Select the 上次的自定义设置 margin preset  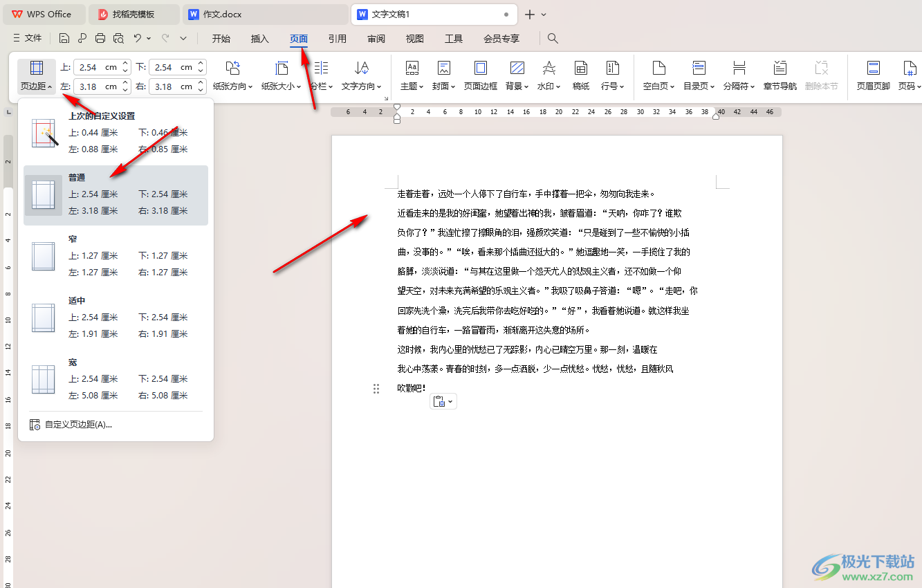coord(116,133)
